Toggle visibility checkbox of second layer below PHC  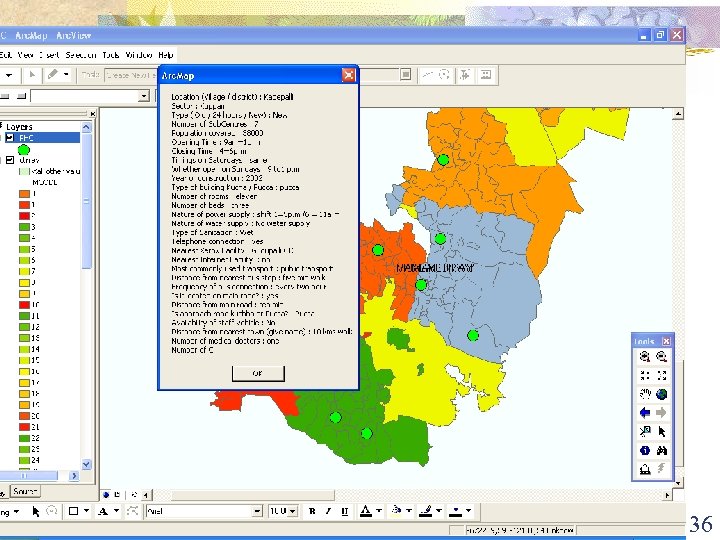coord(10,159)
